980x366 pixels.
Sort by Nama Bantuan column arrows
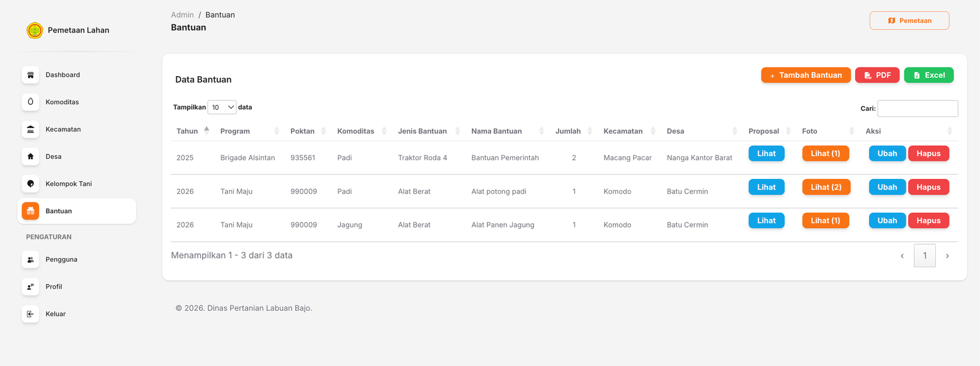click(x=541, y=131)
